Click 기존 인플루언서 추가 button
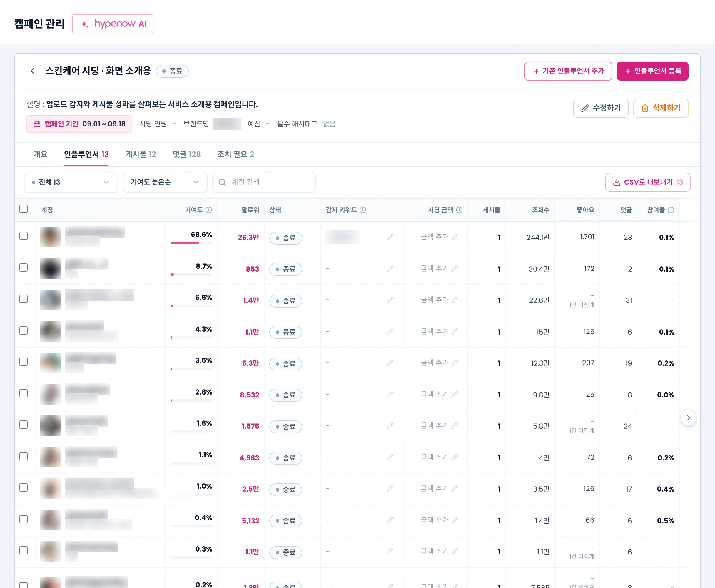This screenshot has height=588, width=715. (568, 71)
